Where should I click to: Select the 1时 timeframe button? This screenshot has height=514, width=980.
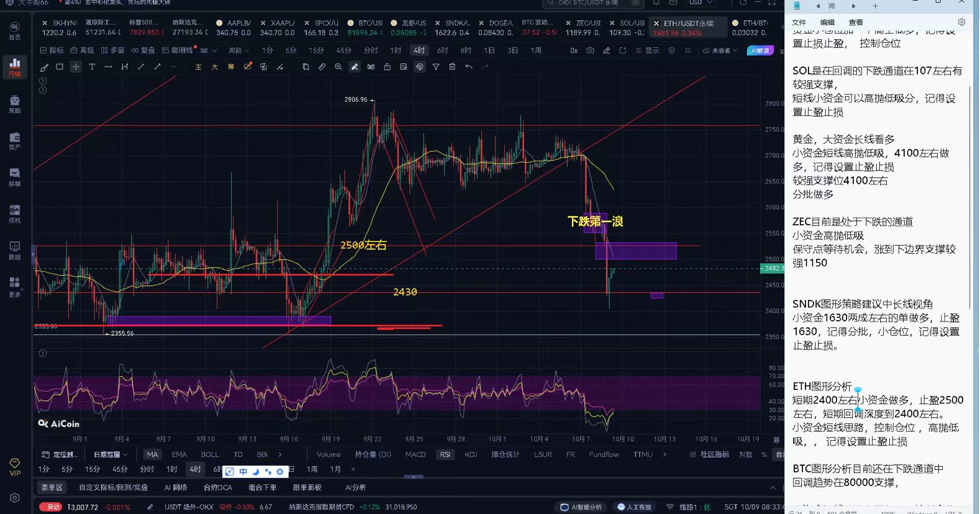[x=396, y=50]
